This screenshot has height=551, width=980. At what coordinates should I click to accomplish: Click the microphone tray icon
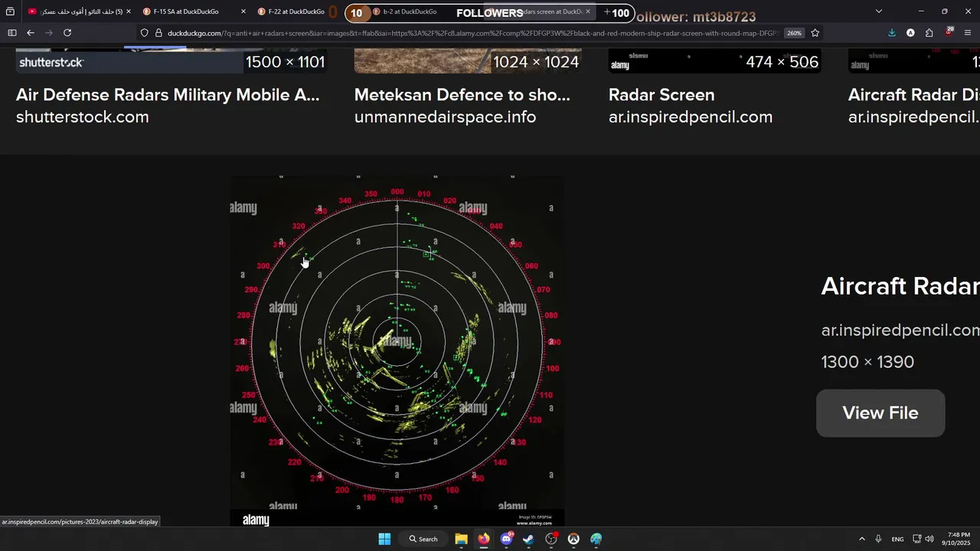pyautogui.click(x=878, y=539)
